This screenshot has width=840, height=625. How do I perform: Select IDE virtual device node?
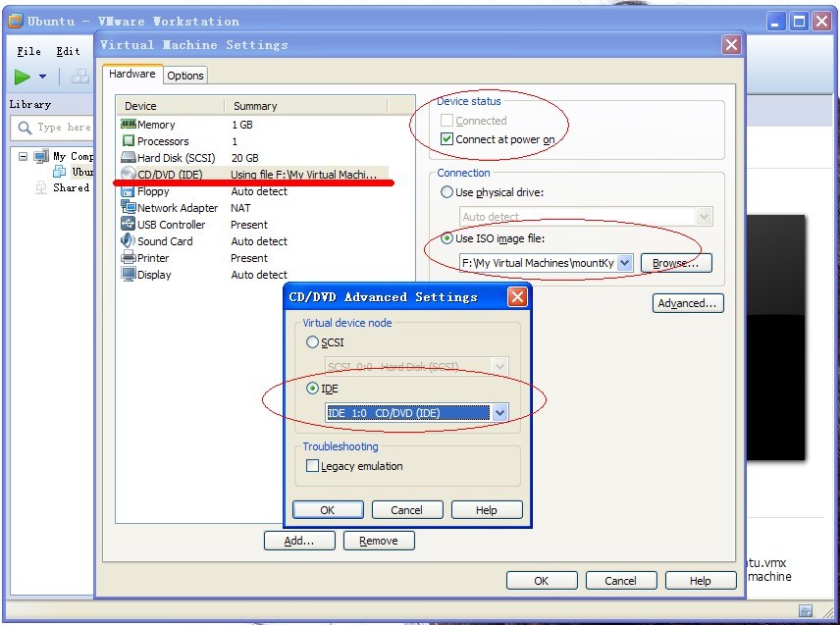click(x=312, y=389)
